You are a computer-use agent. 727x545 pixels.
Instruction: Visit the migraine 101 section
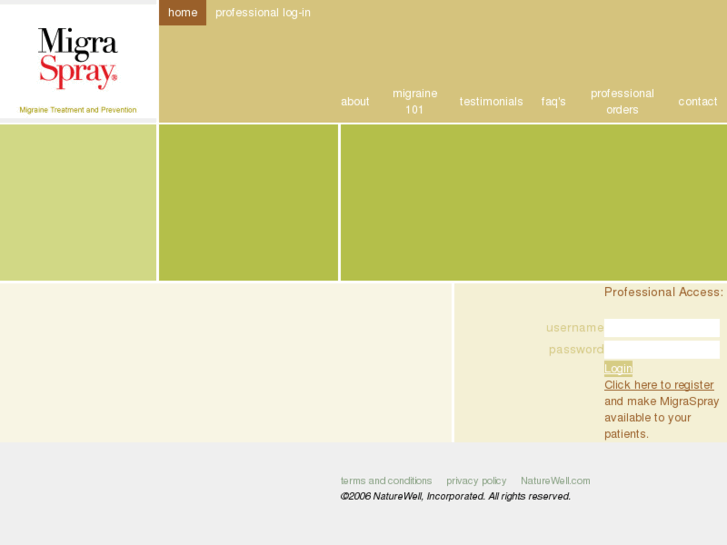point(415,102)
